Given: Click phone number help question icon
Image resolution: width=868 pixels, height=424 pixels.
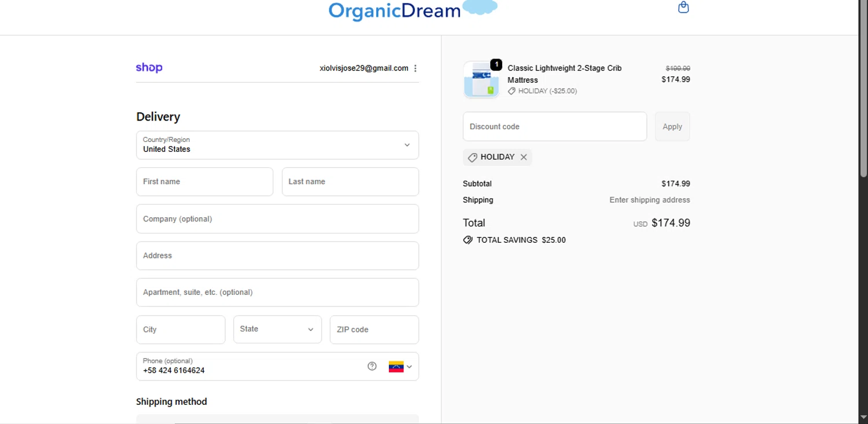Looking at the screenshot, I should point(372,366).
